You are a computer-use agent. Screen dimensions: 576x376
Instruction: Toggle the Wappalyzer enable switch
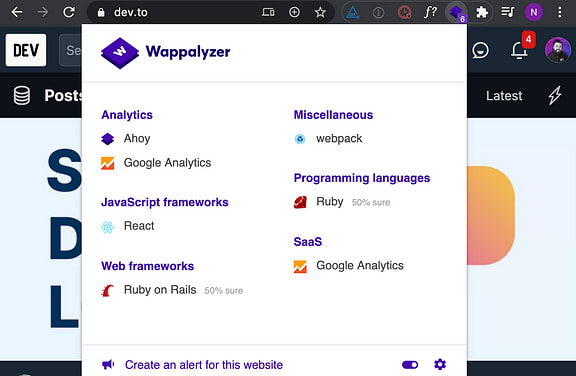pos(410,365)
